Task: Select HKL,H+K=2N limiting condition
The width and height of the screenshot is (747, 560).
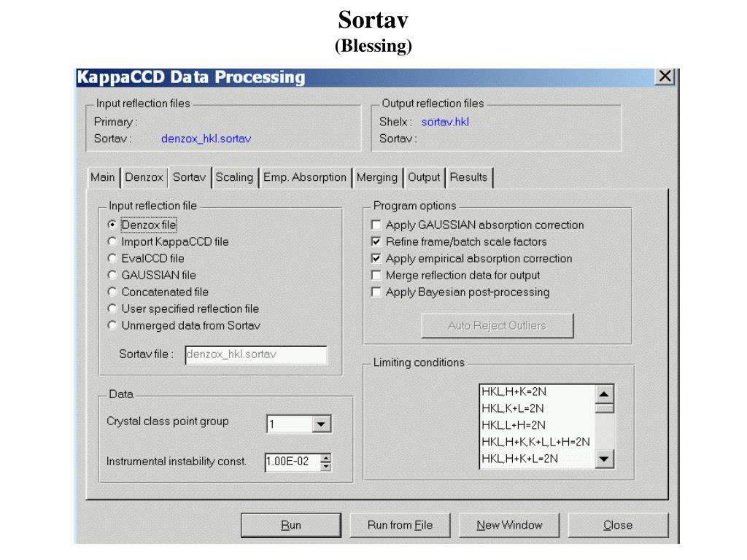Action: pyautogui.click(x=514, y=392)
